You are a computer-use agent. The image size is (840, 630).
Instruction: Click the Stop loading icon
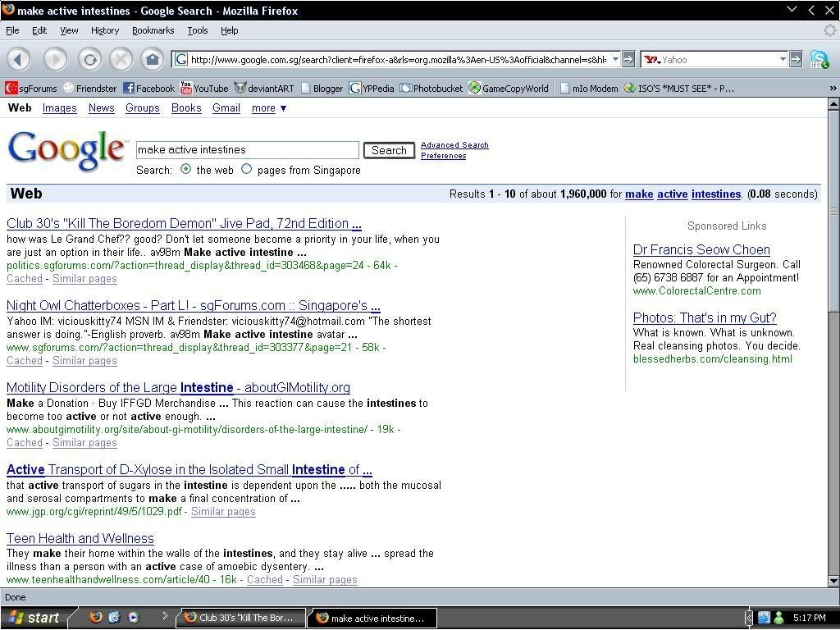[121, 59]
